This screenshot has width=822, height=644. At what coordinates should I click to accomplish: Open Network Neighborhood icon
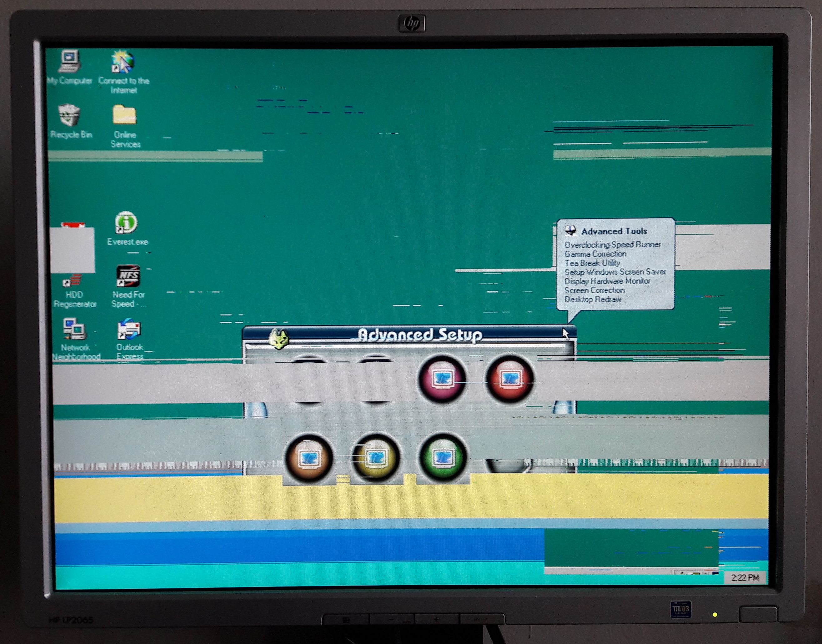(x=75, y=330)
